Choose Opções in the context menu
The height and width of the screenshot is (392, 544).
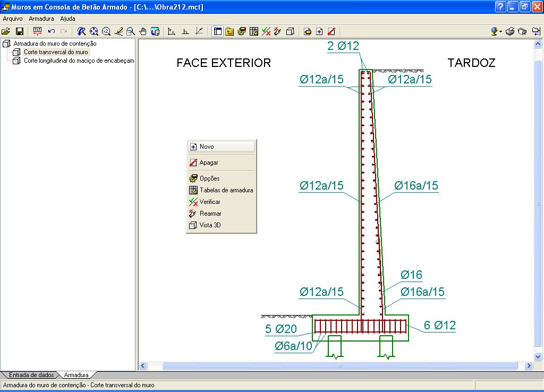(222, 178)
